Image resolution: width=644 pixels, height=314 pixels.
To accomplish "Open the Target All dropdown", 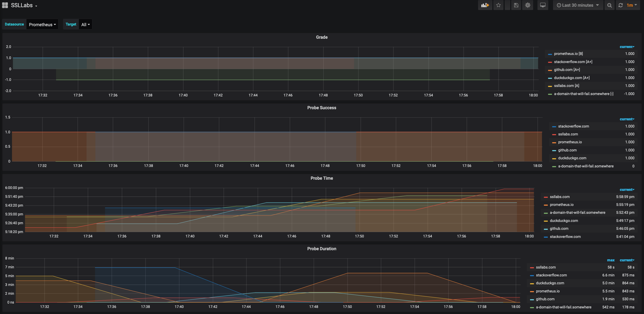I will pyautogui.click(x=85, y=25).
